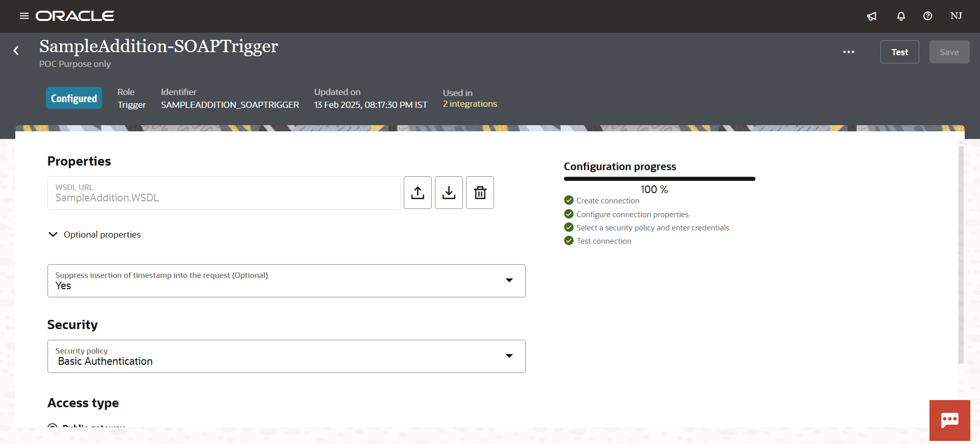980x444 pixels.
Task: Open the Security policy dropdown
Action: 286,356
